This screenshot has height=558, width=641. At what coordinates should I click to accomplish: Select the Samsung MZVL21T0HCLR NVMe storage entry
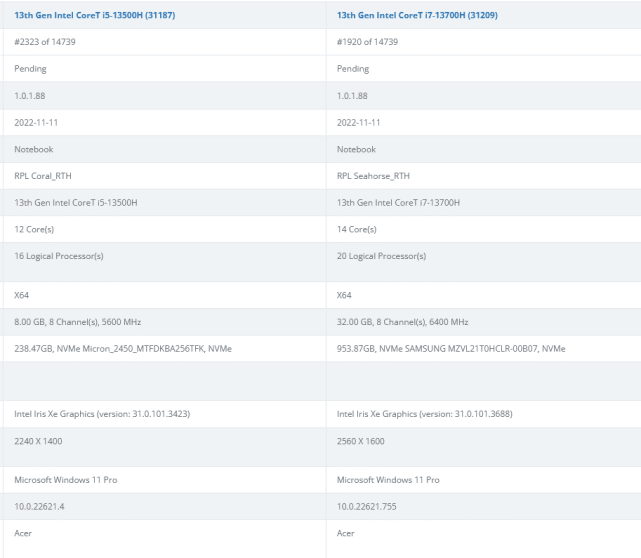point(451,348)
